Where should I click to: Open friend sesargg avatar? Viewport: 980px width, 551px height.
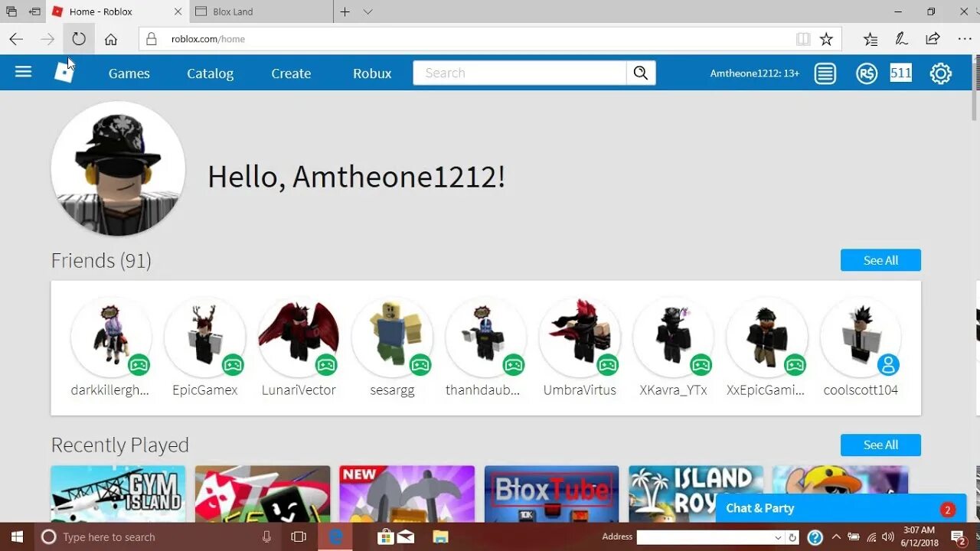click(392, 337)
